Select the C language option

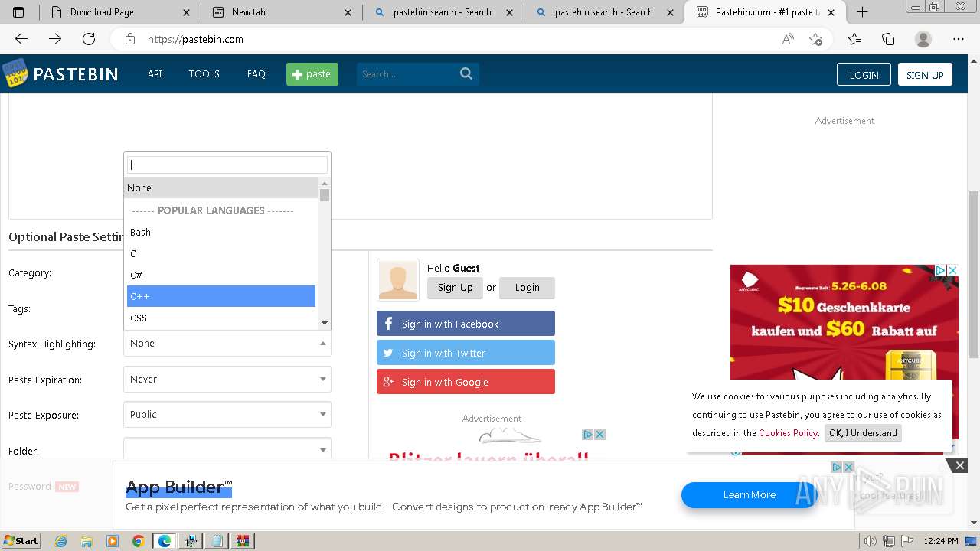[221, 253]
